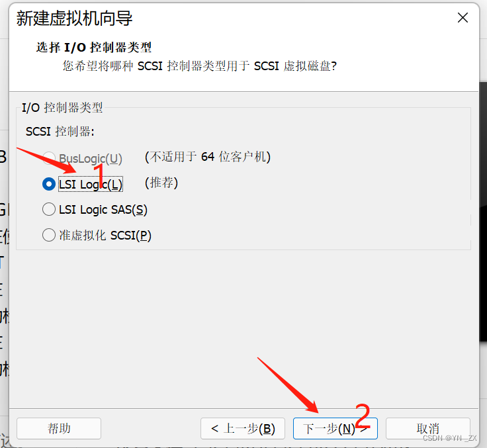Screen dimensions: 487x448
Task: Click the LSI Logic(L) label text
Action: 91,184
